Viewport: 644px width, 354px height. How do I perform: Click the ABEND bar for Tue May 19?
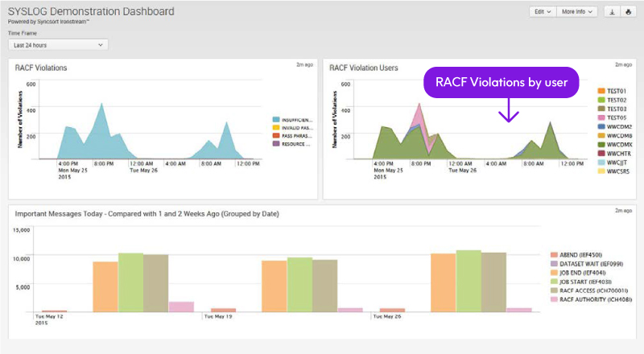pyautogui.click(x=224, y=310)
